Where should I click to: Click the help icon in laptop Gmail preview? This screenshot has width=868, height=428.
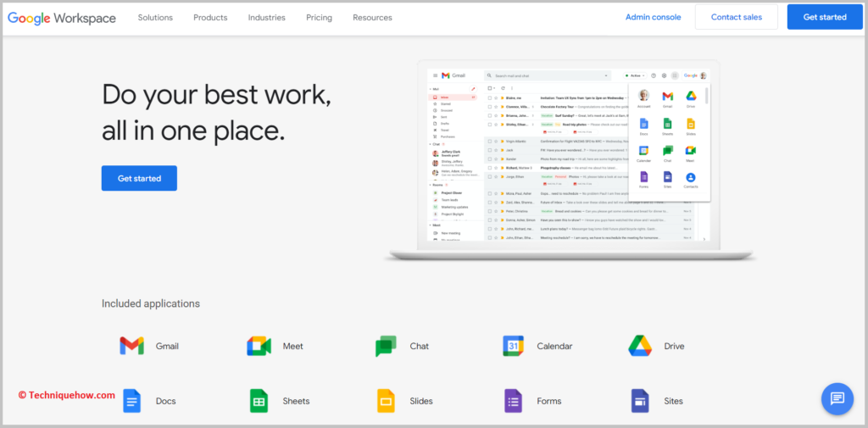[x=654, y=75]
